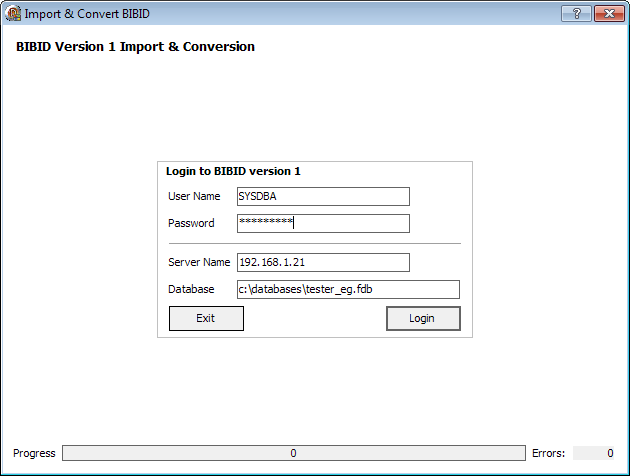Click the progress bar at the bottom
This screenshot has width=630, height=476.
click(293, 453)
